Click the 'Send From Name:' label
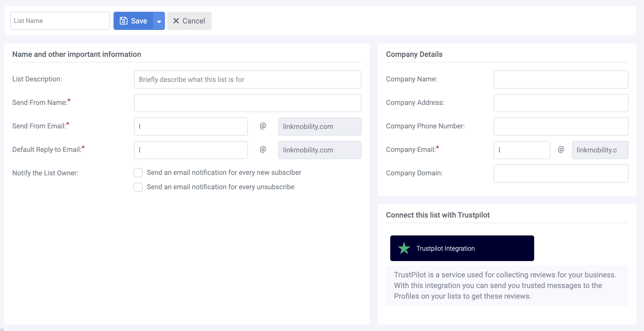 pyautogui.click(x=41, y=102)
